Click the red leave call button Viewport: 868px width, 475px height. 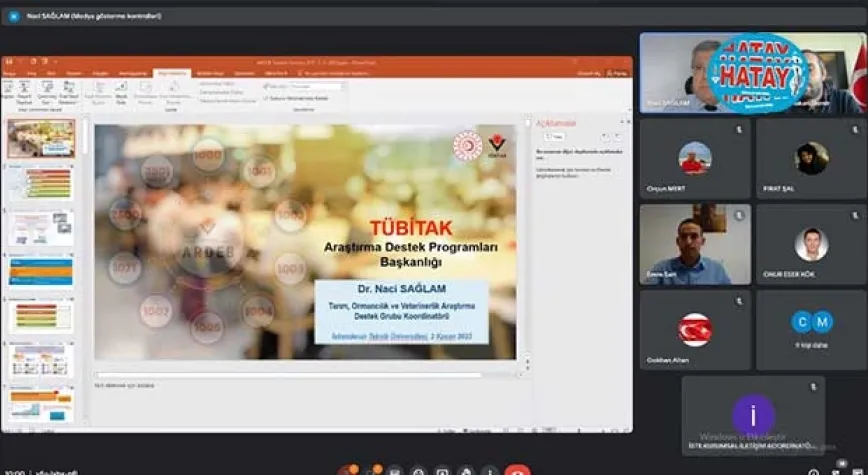coord(518,471)
